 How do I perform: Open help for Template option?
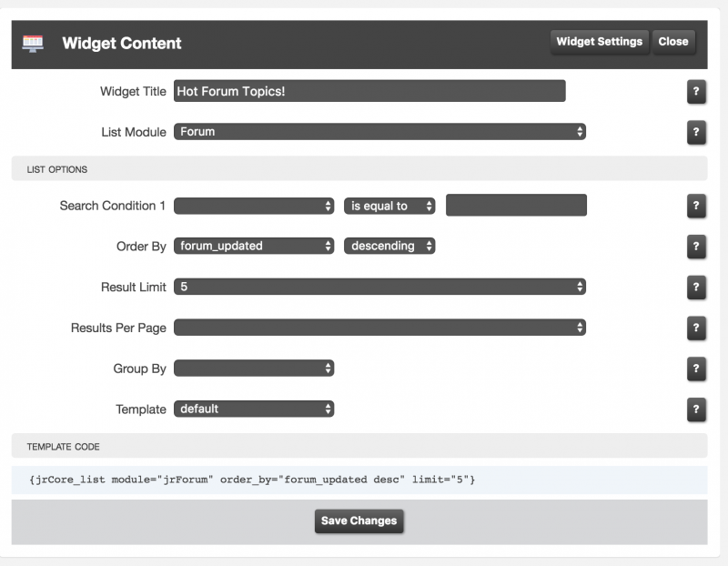click(696, 409)
